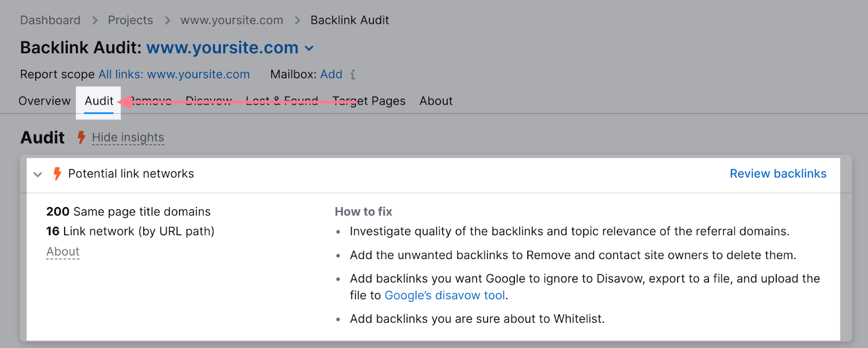Image resolution: width=868 pixels, height=348 pixels.
Task: Go to the About tab
Action: coord(436,101)
